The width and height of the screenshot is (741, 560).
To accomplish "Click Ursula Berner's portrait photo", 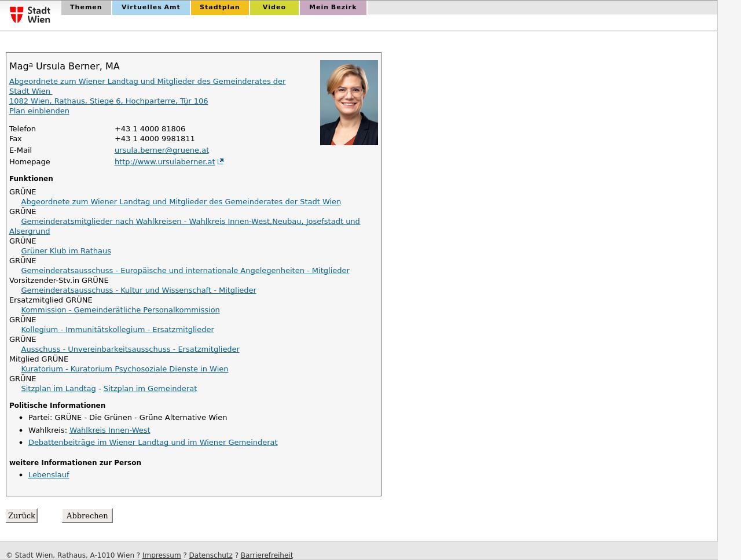I will (x=349, y=102).
